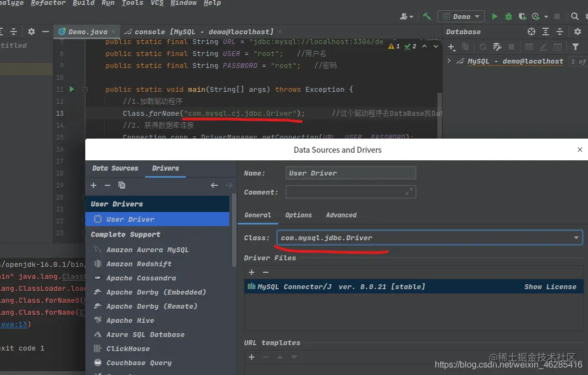Open the Database panel filter icon
588x375 pixels.
[x=576, y=47]
